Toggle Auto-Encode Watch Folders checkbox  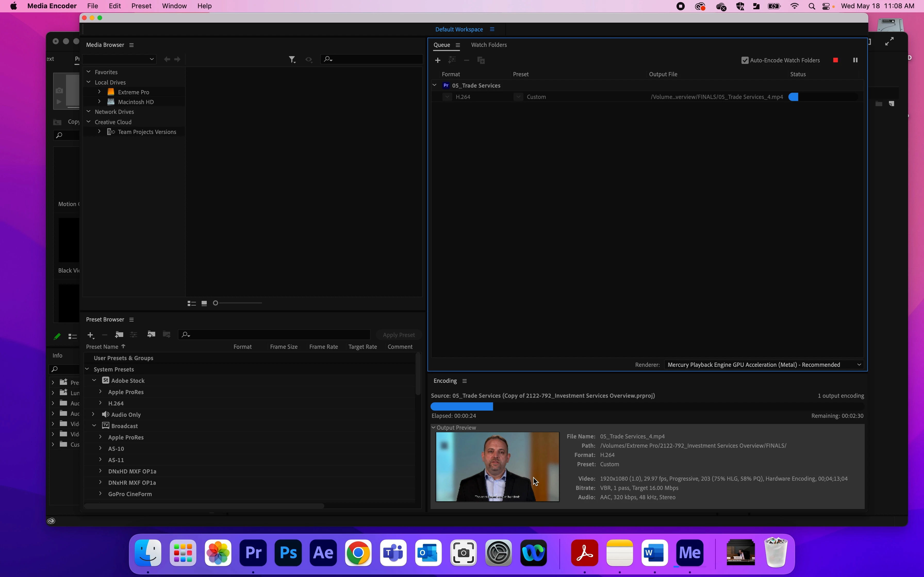(x=745, y=60)
